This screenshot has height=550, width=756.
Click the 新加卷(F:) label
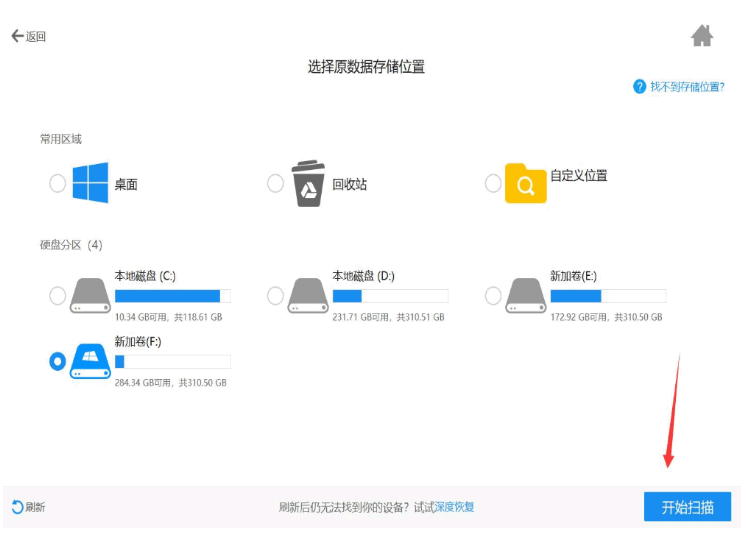click(138, 341)
